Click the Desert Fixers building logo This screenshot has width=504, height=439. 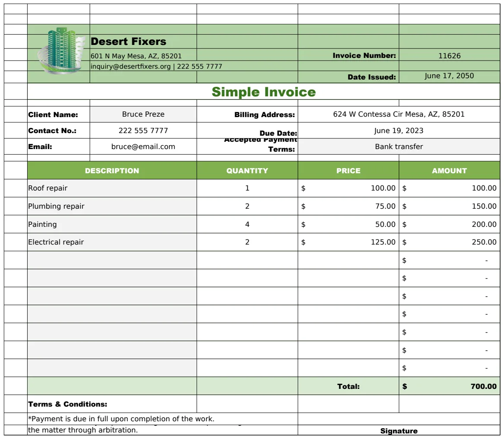[62, 51]
